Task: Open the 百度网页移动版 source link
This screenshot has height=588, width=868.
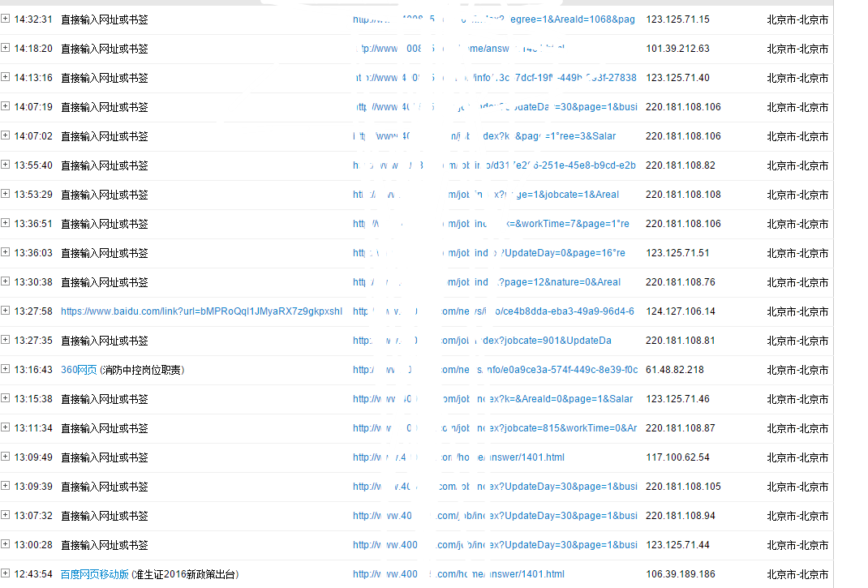Action: pos(95,574)
